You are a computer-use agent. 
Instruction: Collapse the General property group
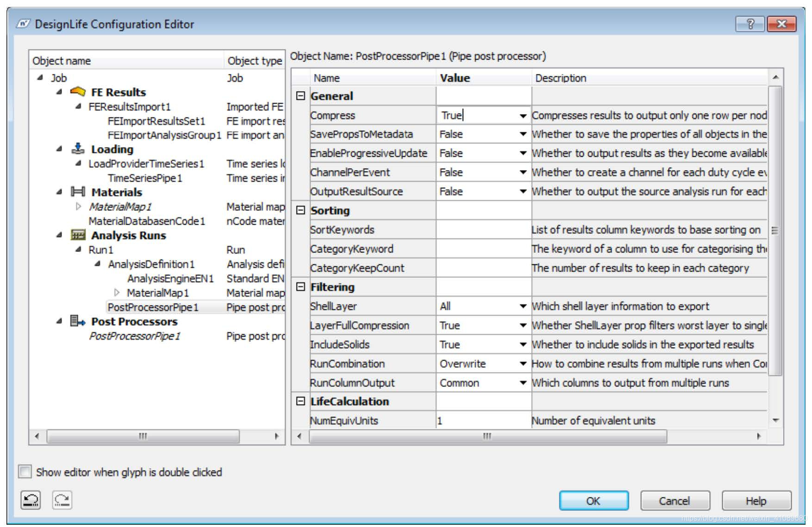coord(301,96)
